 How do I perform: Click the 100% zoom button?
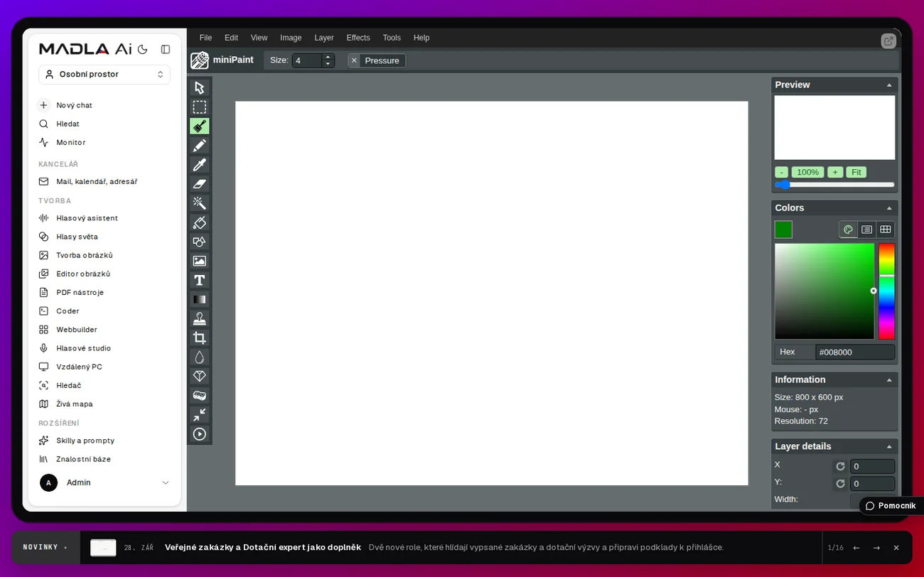(x=807, y=172)
